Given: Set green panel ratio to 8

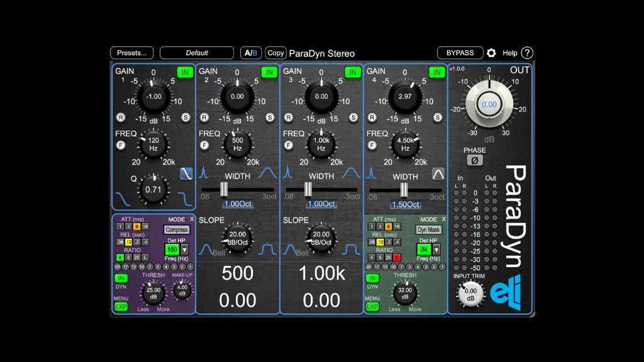Looking at the screenshot, I should coord(380,257).
